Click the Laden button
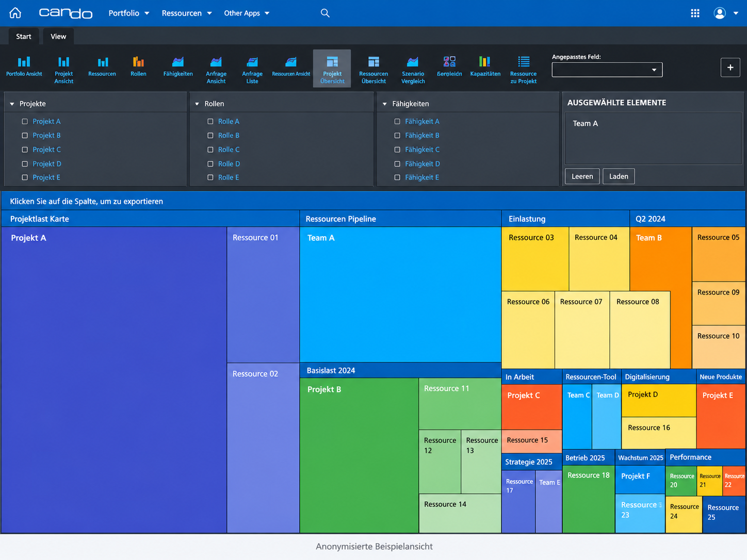Viewport: 747px width, 560px height. (x=619, y=176)
